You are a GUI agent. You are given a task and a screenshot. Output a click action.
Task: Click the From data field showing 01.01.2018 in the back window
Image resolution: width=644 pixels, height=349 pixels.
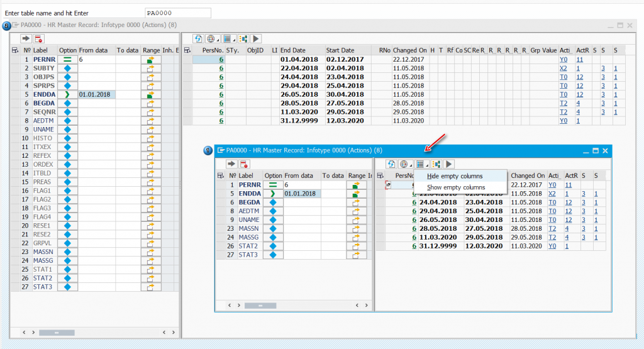[96, 94]
